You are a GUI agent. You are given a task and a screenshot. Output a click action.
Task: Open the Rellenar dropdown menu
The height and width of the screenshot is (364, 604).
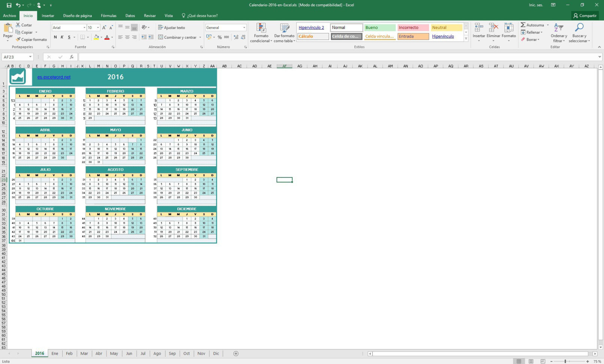532,32
